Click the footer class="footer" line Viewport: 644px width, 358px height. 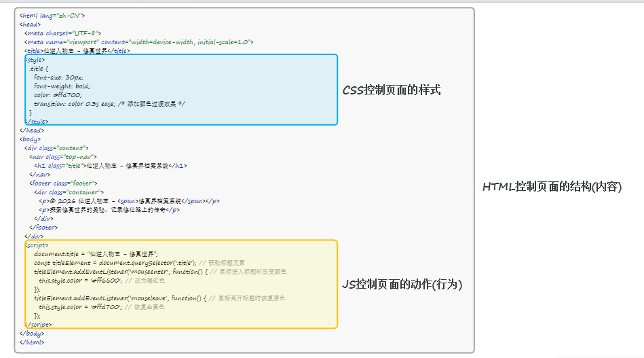[x=63, y=183]
